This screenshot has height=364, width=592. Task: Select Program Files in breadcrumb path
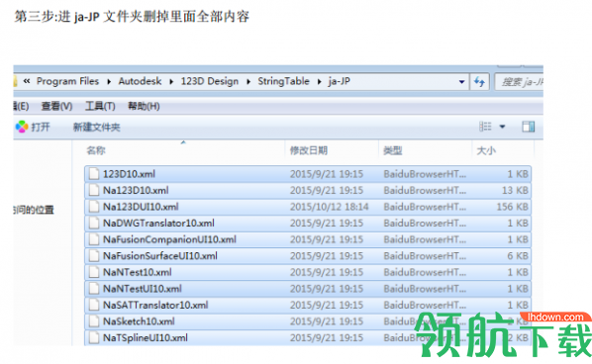coord(67,81)
